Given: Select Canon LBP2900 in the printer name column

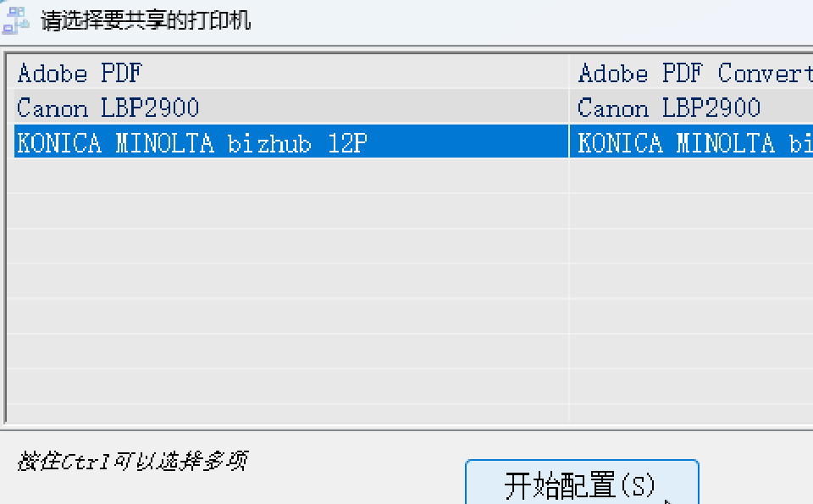Looking at the screenshot, I should coord(108,108).
